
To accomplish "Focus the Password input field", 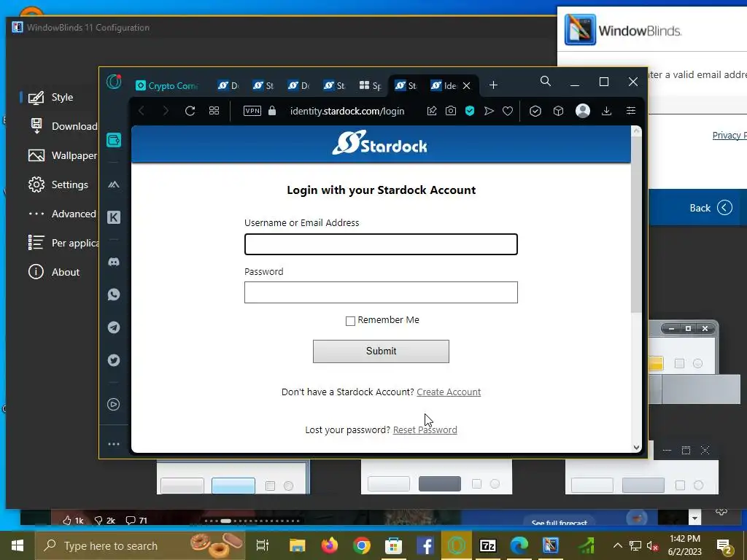I will point(381,292).
